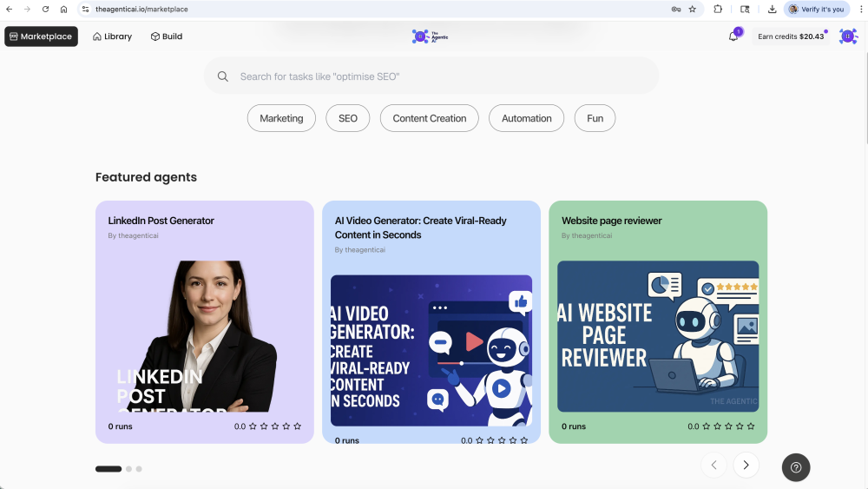Rate LinkedIn Post Generator five stars
The height and width of the screenshot is (489, 868).
coord(298,426)
